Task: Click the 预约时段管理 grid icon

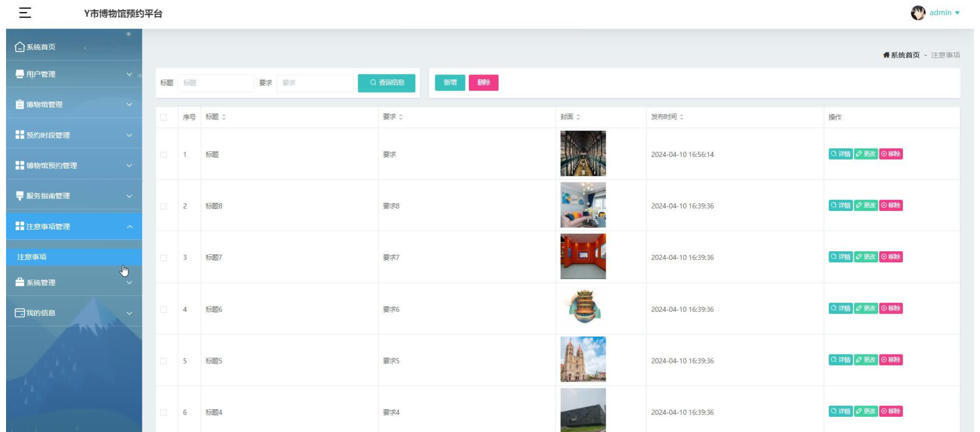Action: (x=20, y=134)
